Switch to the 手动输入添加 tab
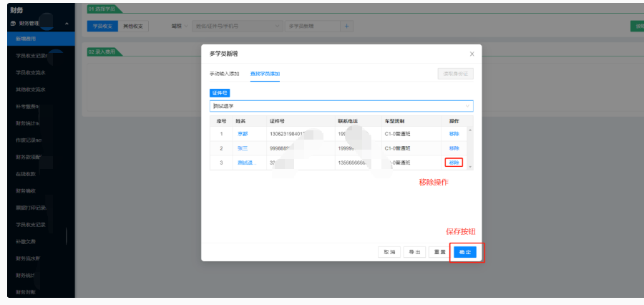The image size is (644, 305). 224,74
